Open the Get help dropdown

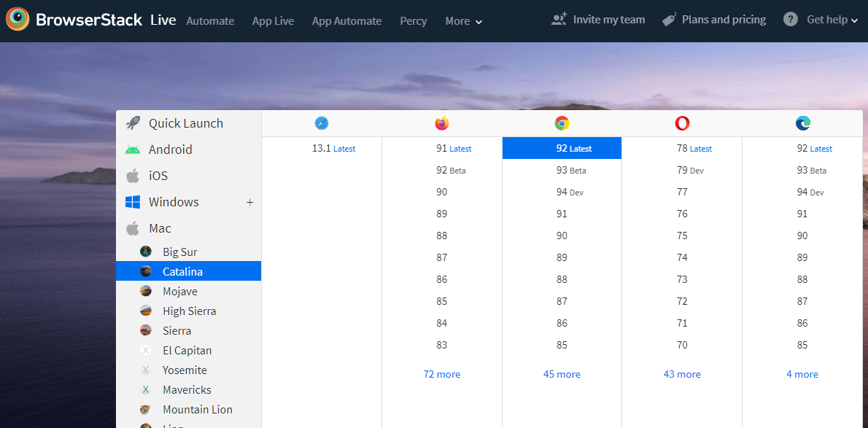point(832,20)
